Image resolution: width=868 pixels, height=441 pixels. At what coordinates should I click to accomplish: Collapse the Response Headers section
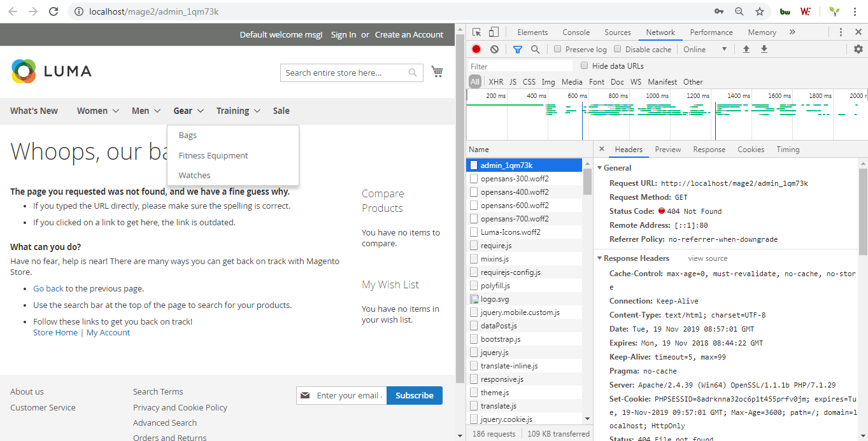tap(599, 258)
